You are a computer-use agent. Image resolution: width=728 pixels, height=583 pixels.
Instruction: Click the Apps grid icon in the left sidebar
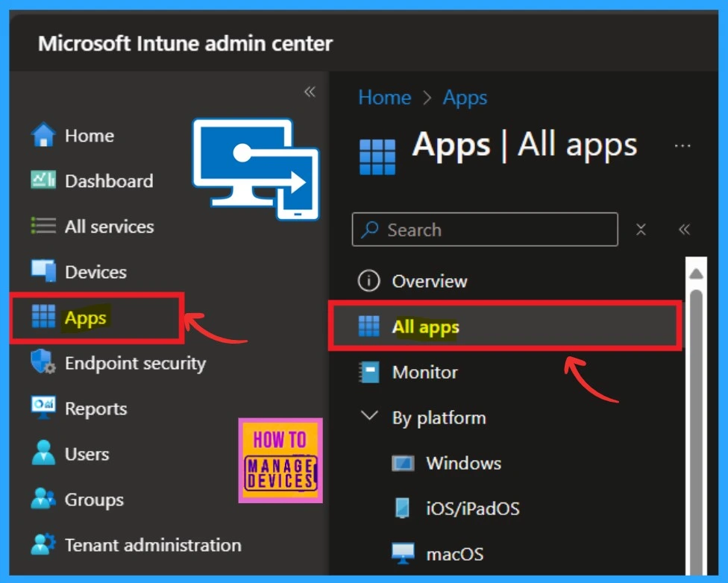tap(43, 316)
